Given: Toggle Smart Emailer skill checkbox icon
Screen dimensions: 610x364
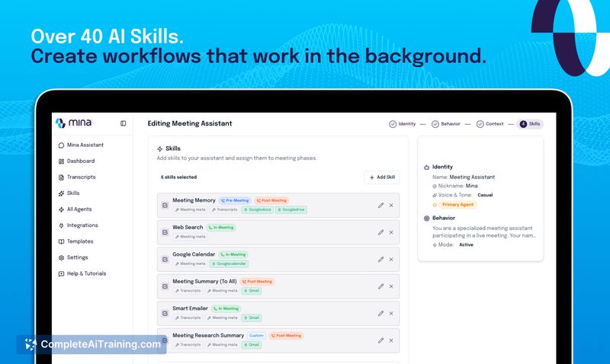Looking at the screenshot, I should click(x=165, y=313).
